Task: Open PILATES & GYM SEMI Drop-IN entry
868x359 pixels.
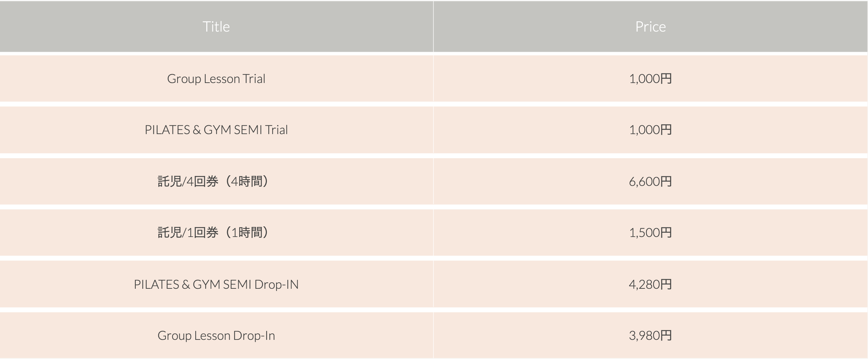Action: [216, 284]
